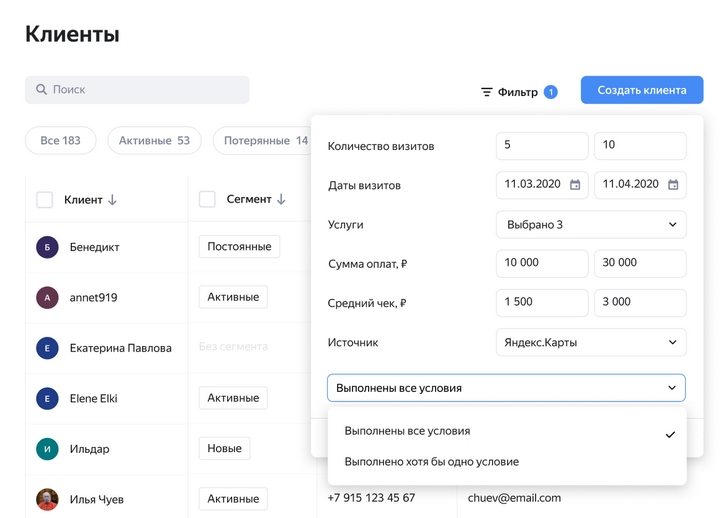Screen dimensions: 723x518
Task: Select the Все 183 tab
Action: click(60, 141)
